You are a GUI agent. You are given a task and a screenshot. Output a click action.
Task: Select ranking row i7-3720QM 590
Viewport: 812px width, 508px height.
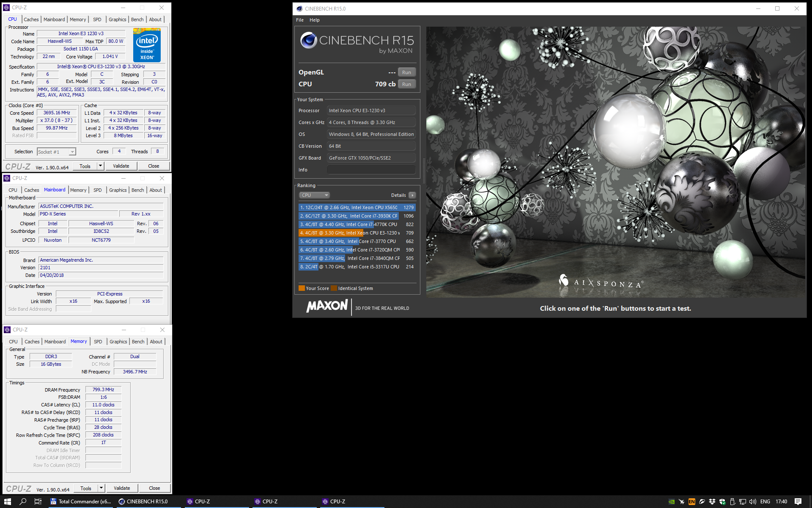click(357, 250)
